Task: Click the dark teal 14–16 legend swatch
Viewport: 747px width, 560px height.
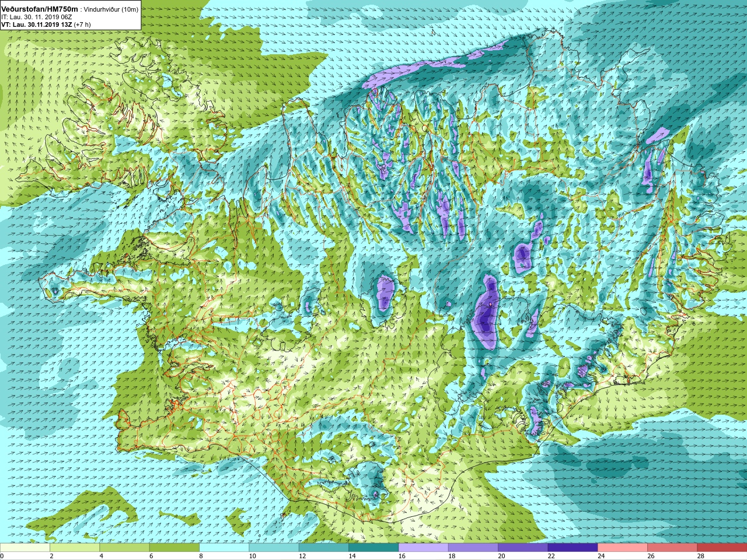Action: tap(373, 548)
